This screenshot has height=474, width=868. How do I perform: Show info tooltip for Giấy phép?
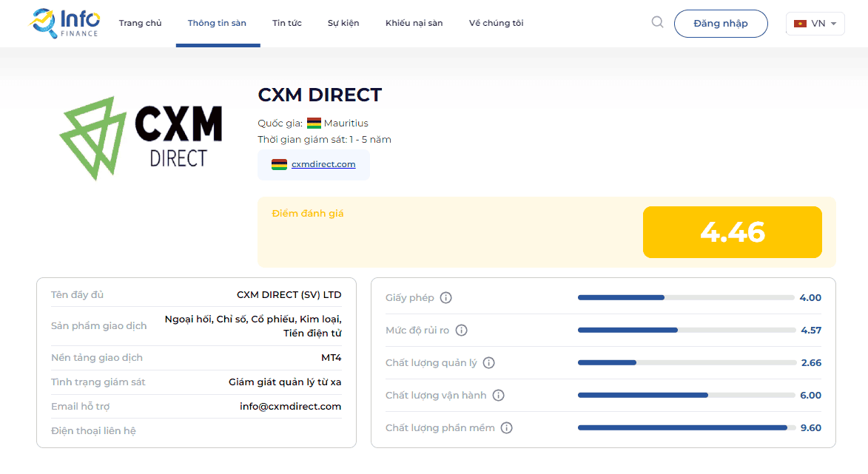(445, 298)
